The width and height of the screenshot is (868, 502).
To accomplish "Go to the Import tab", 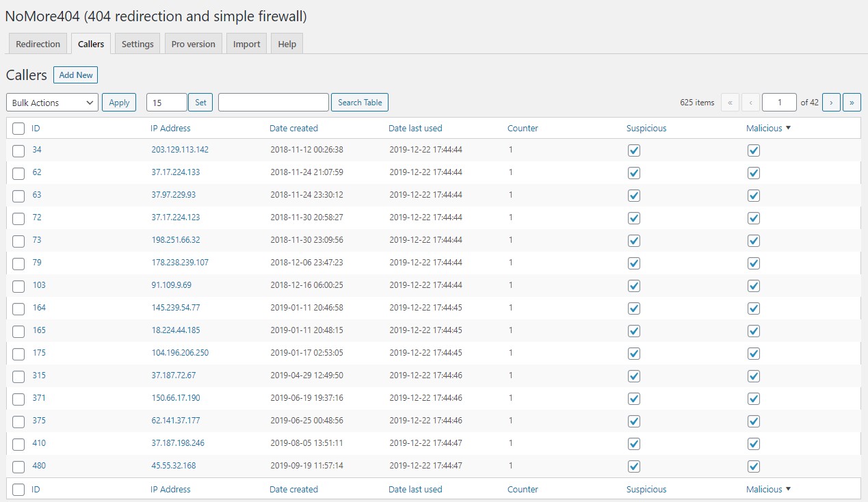I will coord(246,44).
